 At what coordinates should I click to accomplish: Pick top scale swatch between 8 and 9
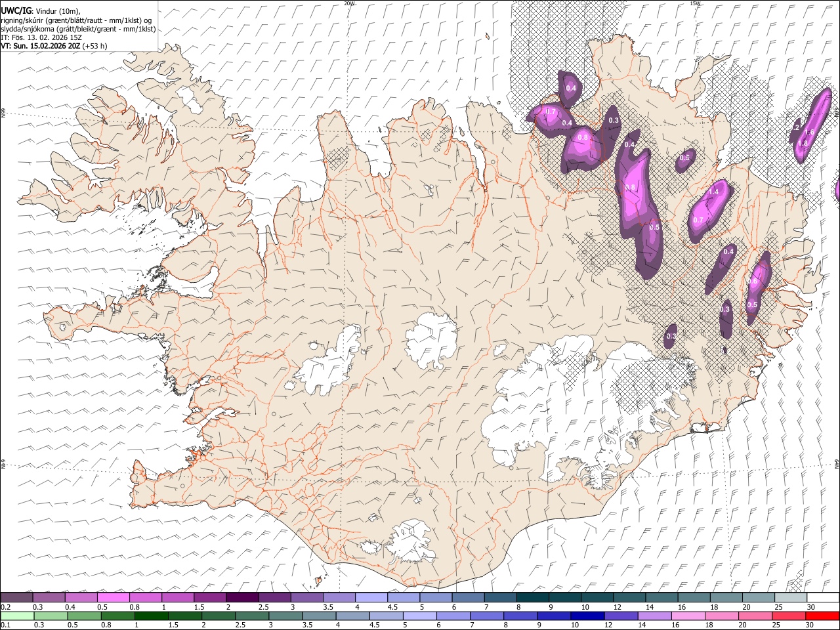(532, 598)
